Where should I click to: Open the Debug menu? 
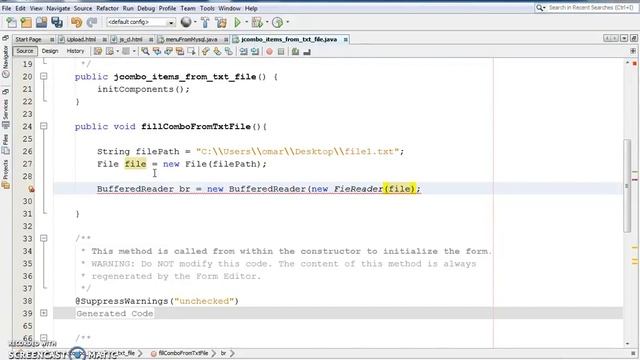pyautogui.click(x=146, y=8)
